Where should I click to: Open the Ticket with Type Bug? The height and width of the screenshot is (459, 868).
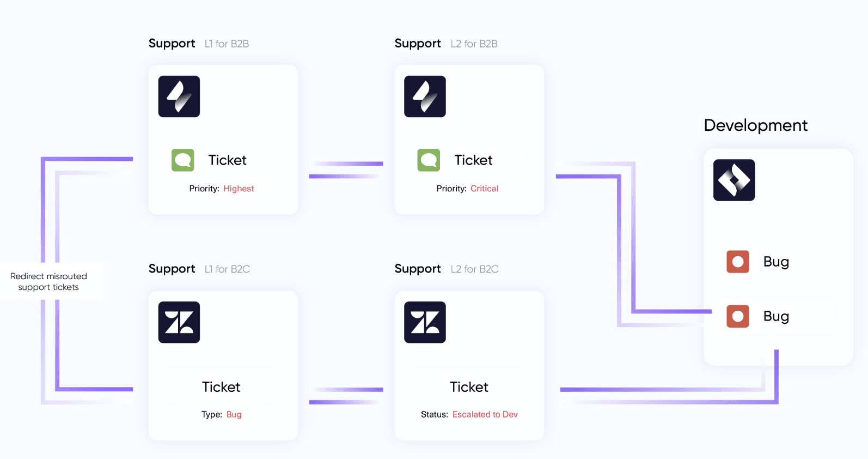pyautogui.click(x=221, y=387)
